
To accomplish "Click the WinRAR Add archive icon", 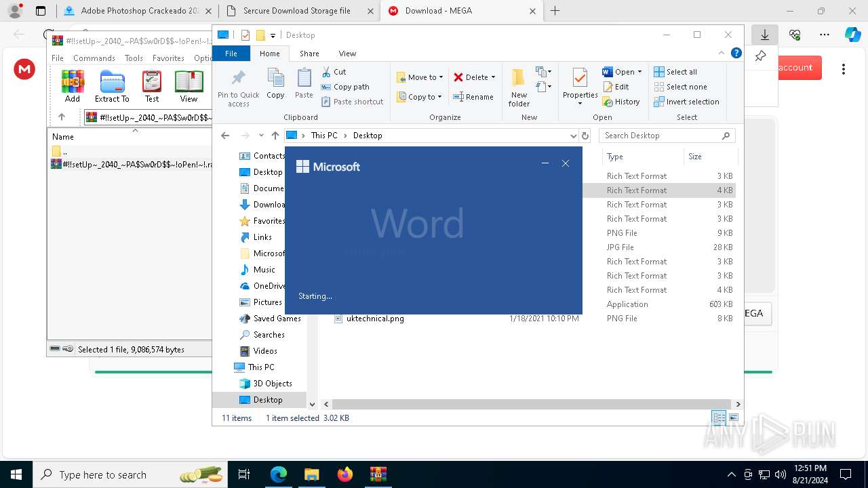I will click(73, 86).
